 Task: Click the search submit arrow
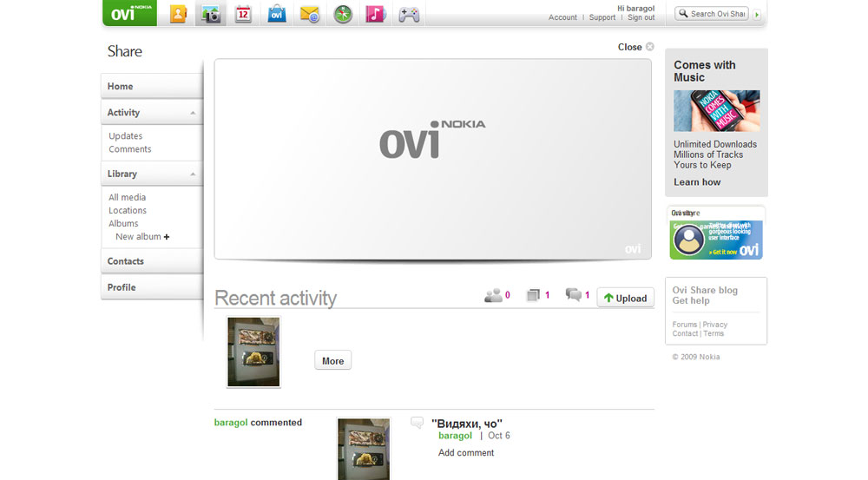pos(757,14)
